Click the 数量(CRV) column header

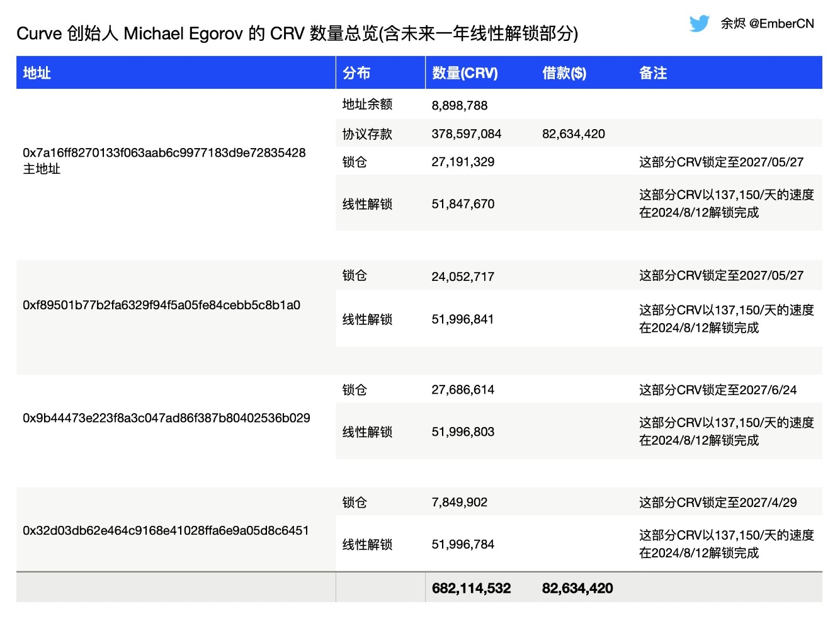(465, 73)
